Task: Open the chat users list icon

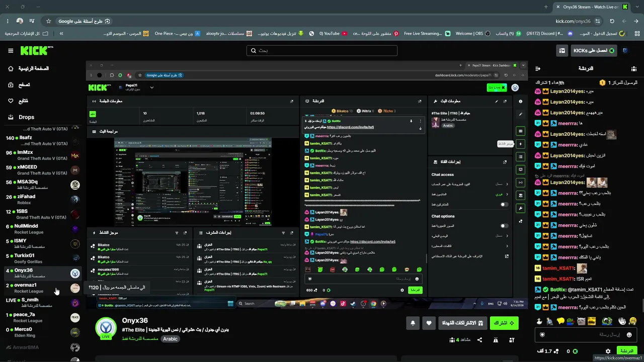Action: [x=634, y=68]
